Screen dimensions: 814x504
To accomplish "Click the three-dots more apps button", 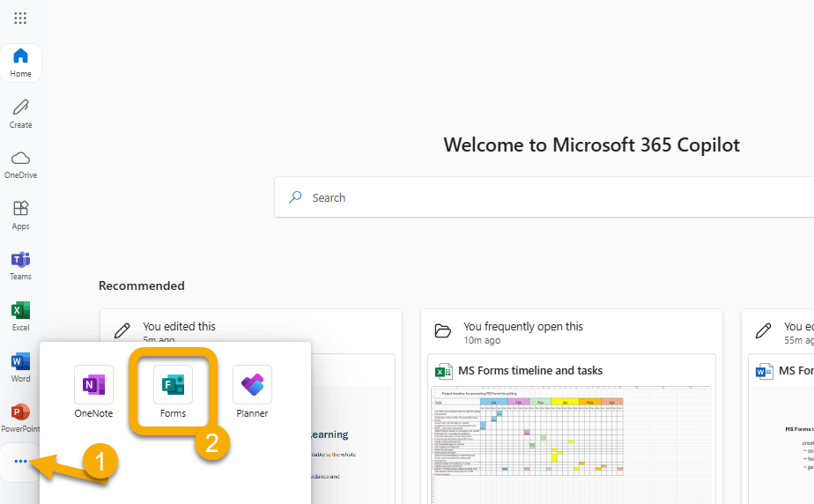I will tap(20, 462).
